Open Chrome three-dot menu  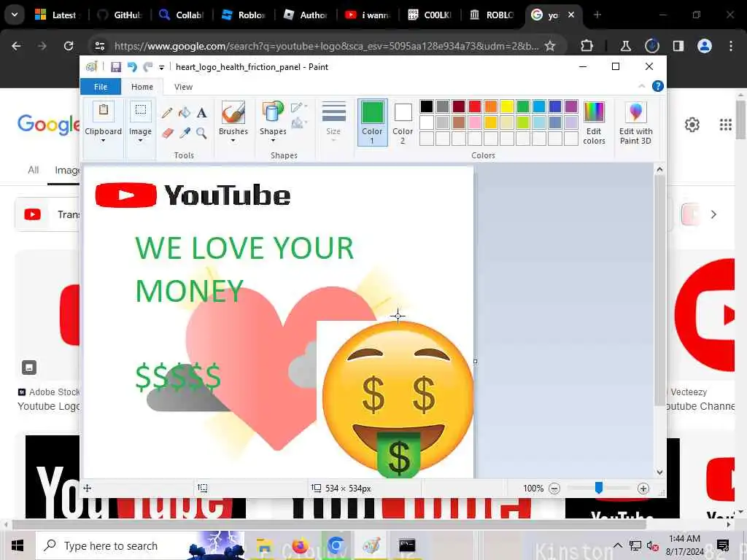(x=731, y=46)
